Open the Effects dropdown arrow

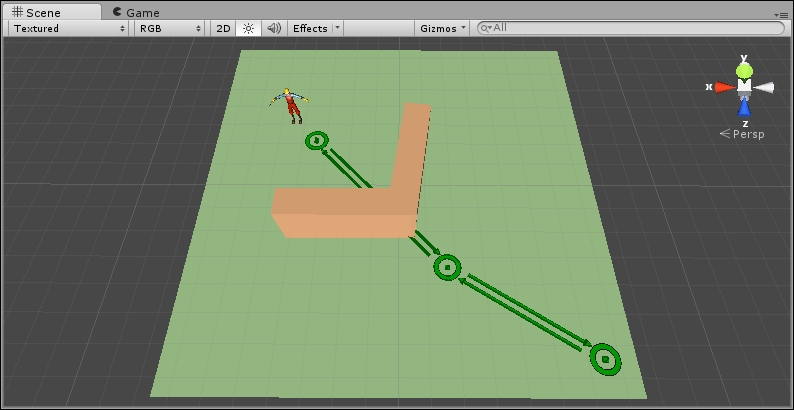coord(337,28)
